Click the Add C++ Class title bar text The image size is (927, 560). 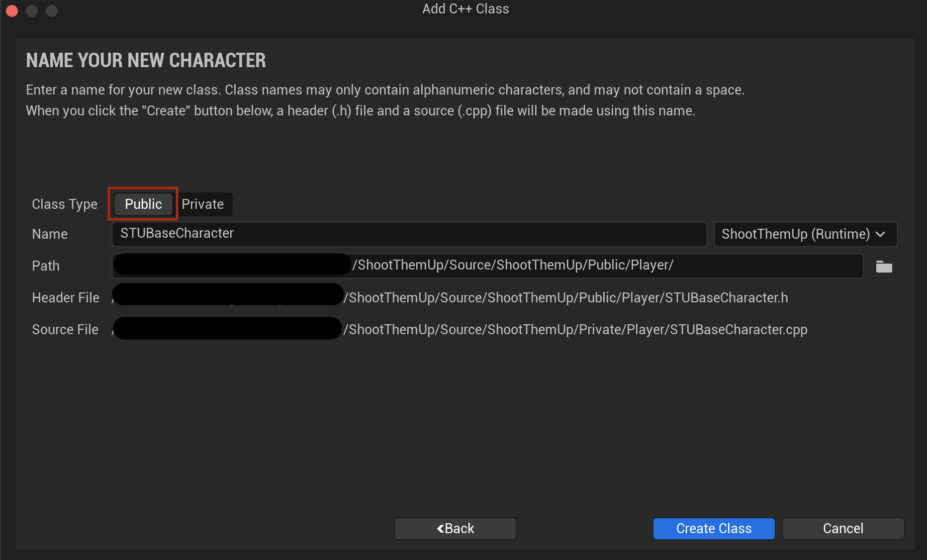pos(465,9)
